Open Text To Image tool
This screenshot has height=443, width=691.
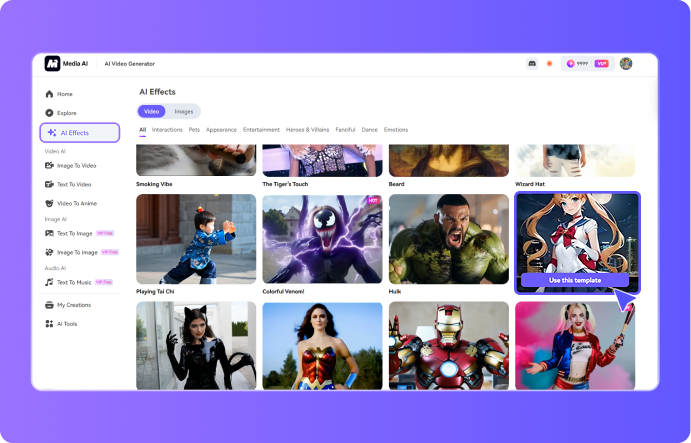pyautogui.click(x=69, y=233)
